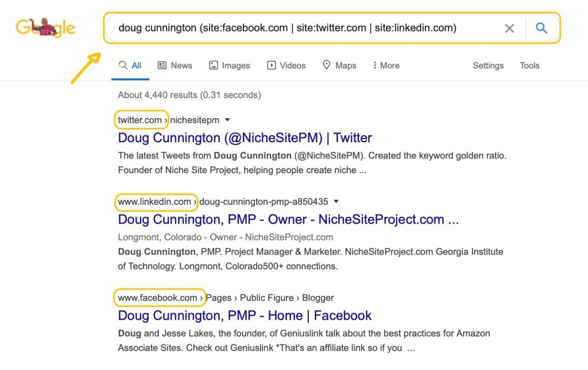Image resolution: width=588 pixels, height=370 pixels.
Task: Clear the search query with X
Action: [x=509, y=28]
